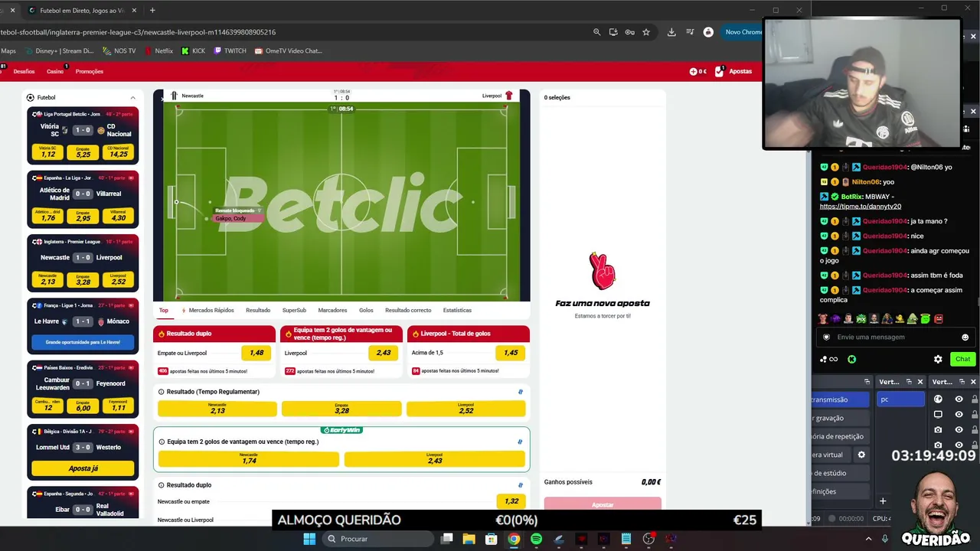This screenshot has width=980, height=551.
Task: Open the t.me/dannytv20 link in chat
Action: pyautogui.click(x=861, y=207)
